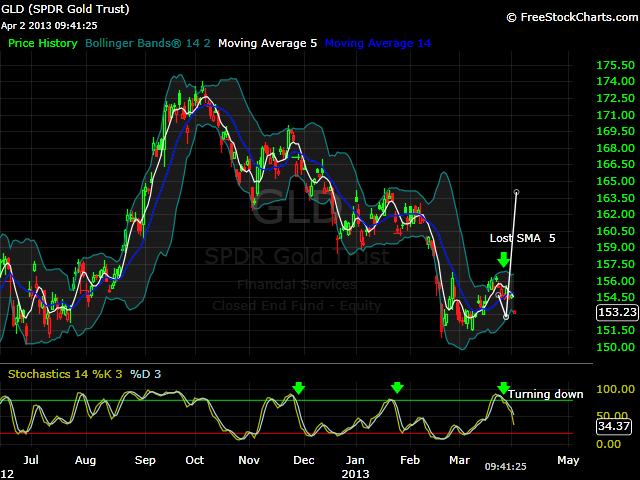Click the 168.00 price axis label

616,148
